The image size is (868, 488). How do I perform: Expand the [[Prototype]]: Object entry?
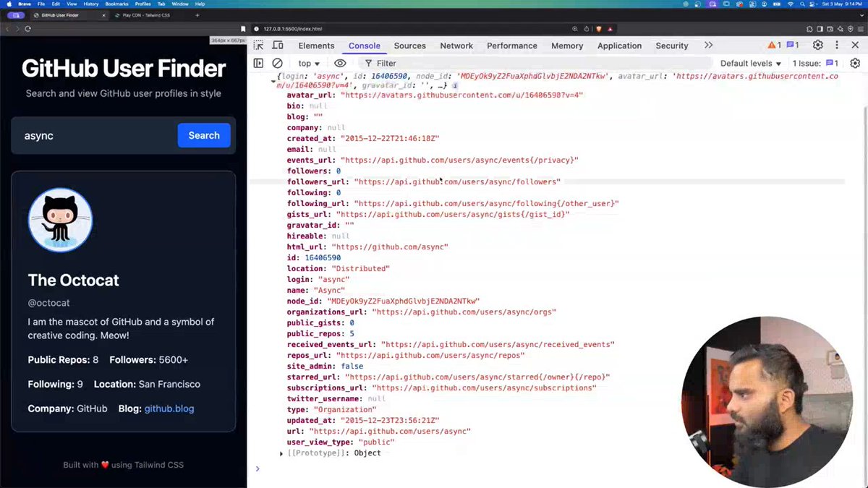pyautogui.click(x=281, y=453)
